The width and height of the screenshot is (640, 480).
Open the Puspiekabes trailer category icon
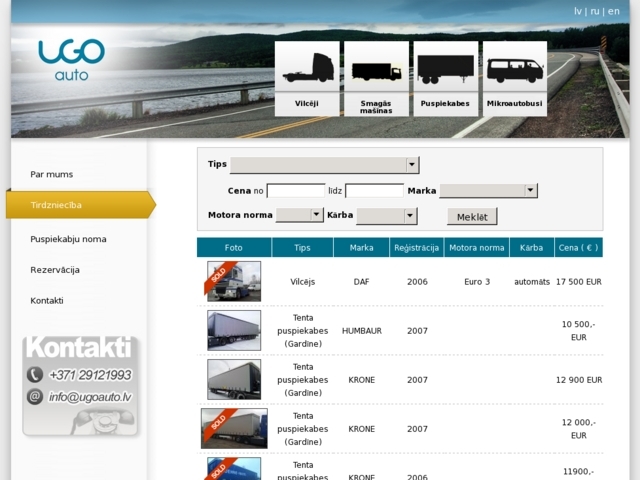click(x=446, y=78)
